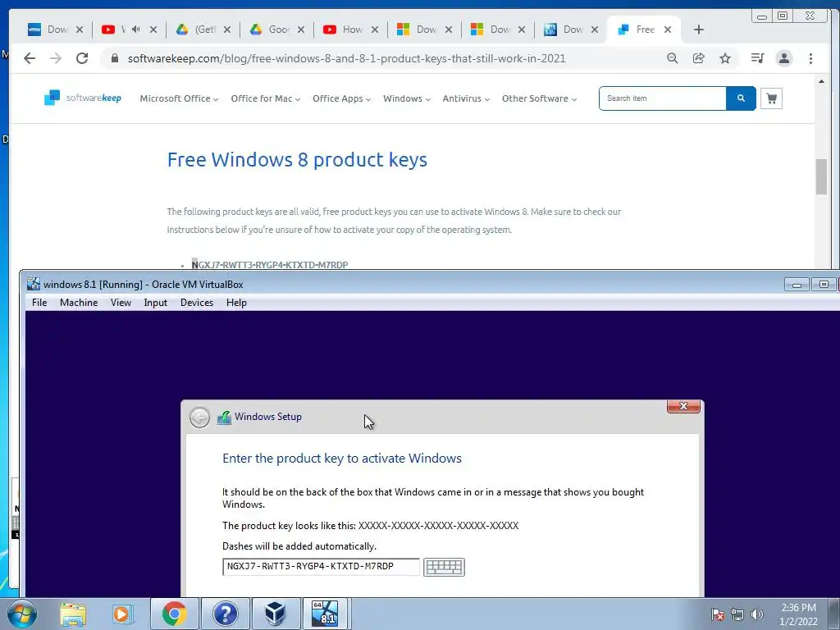Click the NGXJ7-RWTT3-RYGP4-KTXTD-M7RDP key on webpage

270,265
